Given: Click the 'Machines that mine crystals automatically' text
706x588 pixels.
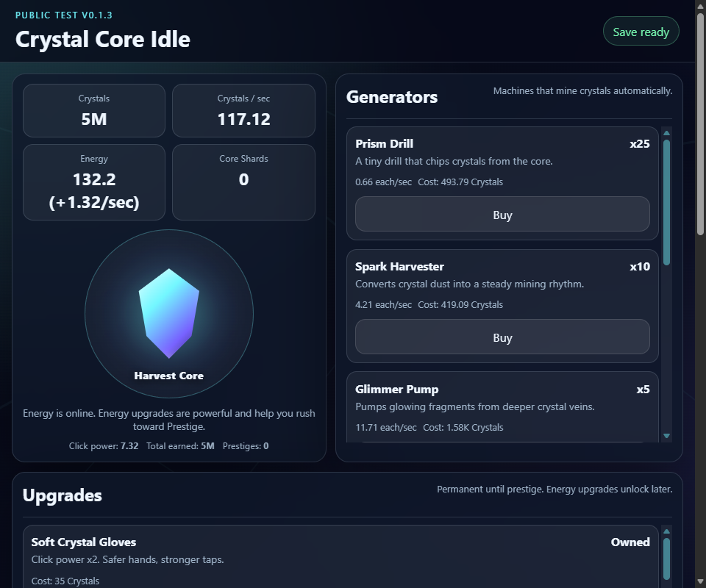Looking at the screenshot, I should pyautogui.click(x=582, y=91).
